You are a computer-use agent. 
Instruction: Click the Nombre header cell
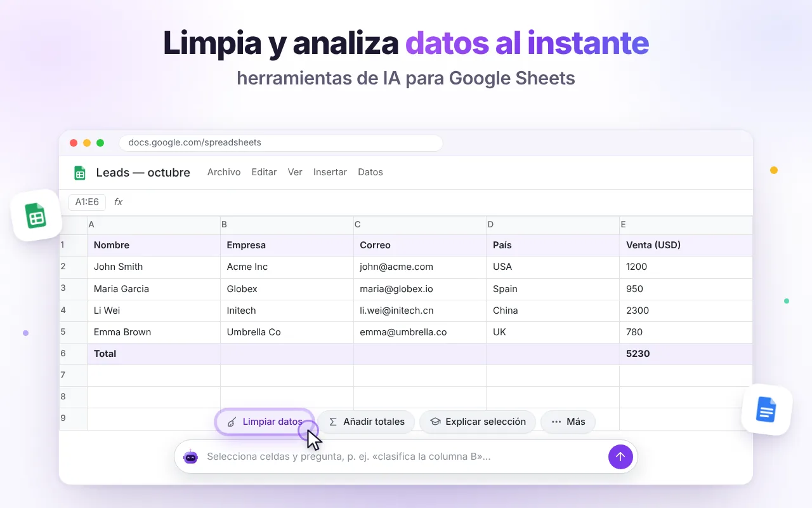[x=154, y=245]
